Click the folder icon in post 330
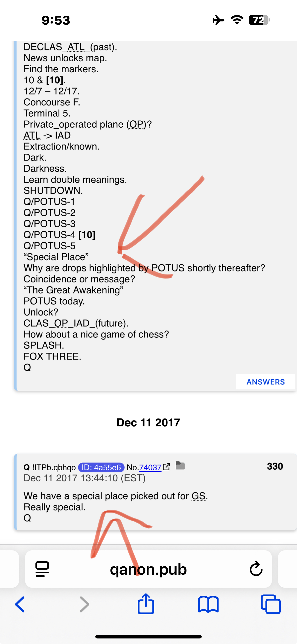The image size is (297, 644). (180, 465)
